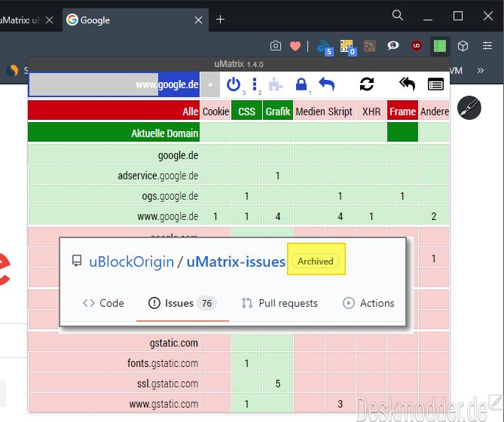The height and width of the screenshot is (422, 504).
Task: Open the uMatrix-issues repository link
Action: coord(236,261)
